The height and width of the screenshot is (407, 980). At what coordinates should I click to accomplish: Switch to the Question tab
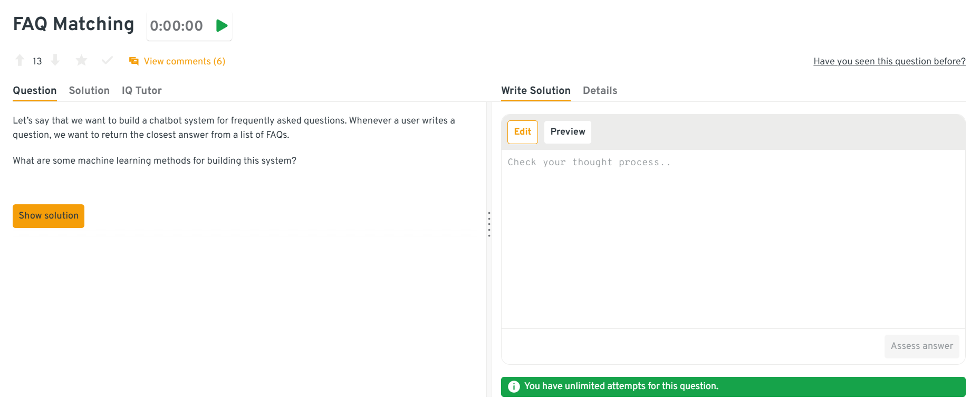coord(35,90)
